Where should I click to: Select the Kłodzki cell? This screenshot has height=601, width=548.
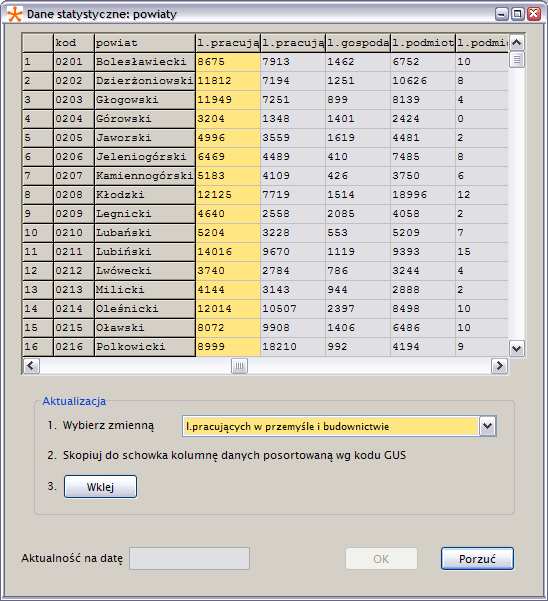click(x=145, y=195)
